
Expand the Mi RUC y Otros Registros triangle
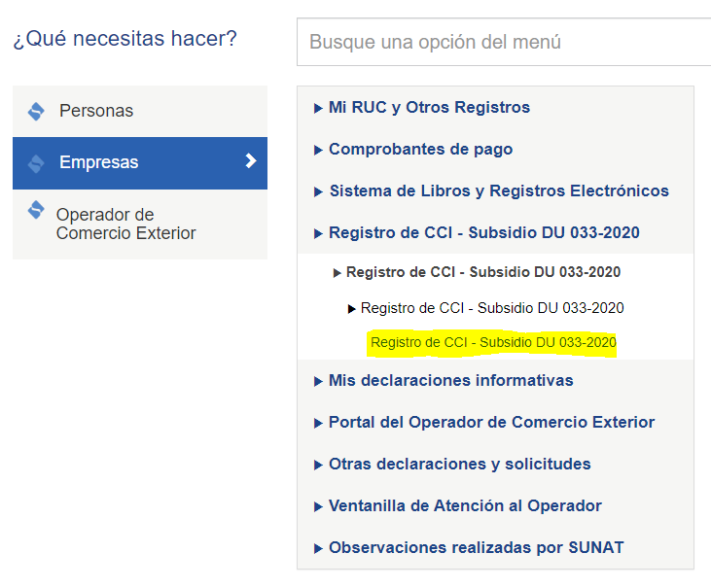318,108
